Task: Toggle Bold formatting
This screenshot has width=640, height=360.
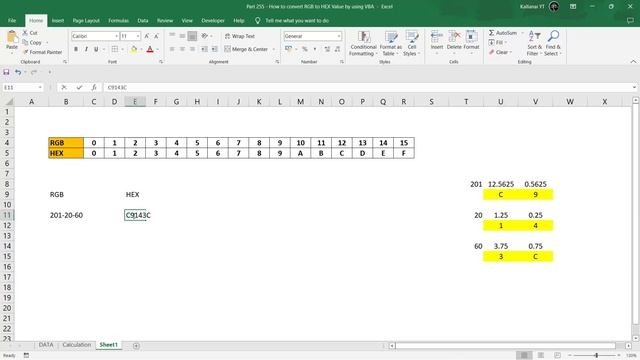Action: pyautogui.click(x=76, y=49)
